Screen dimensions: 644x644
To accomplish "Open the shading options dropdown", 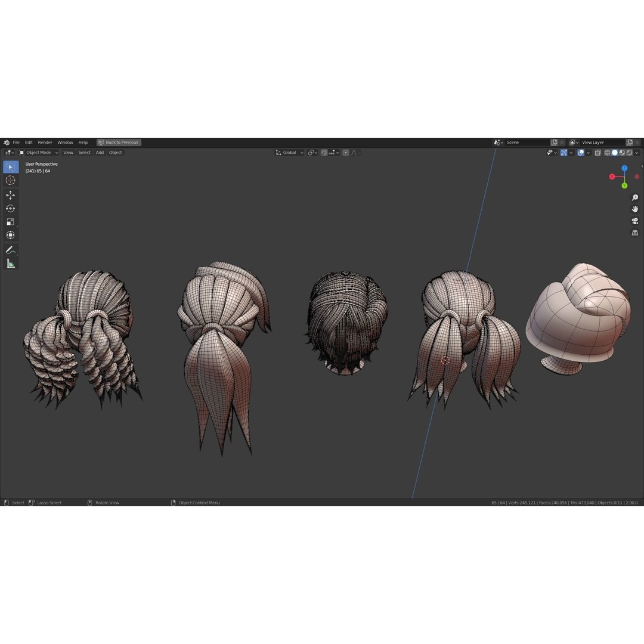I will pos(637,153).
